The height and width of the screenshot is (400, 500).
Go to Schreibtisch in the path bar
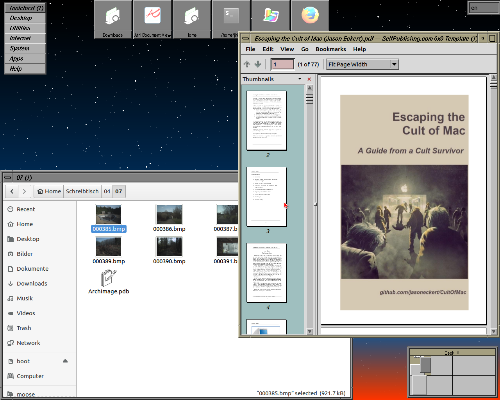(82, 191)
